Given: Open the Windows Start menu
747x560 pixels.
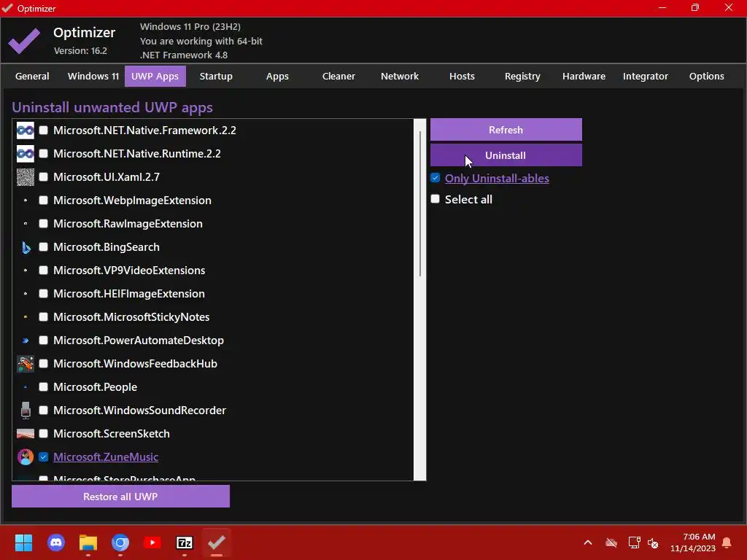Looking at the screenshot, I should coord(23,542).
